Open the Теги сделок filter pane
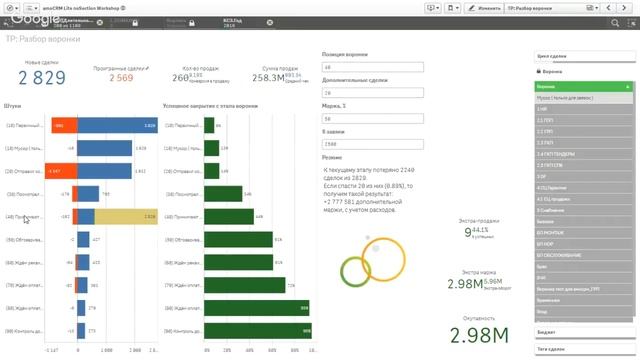Screen dimensions: 640x360 pyautogui.click(x=585, y=349)
